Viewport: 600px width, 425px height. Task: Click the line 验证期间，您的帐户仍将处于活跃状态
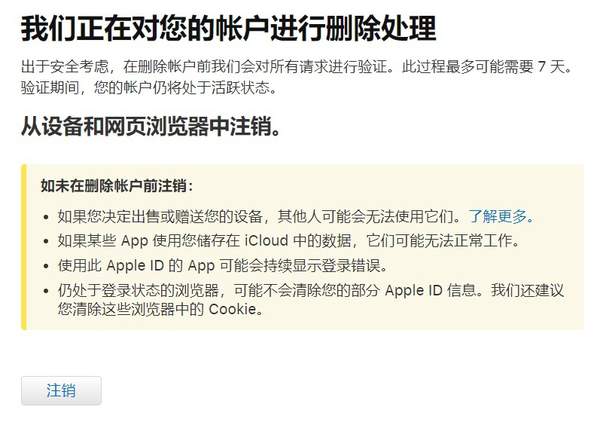pos(148,88)
